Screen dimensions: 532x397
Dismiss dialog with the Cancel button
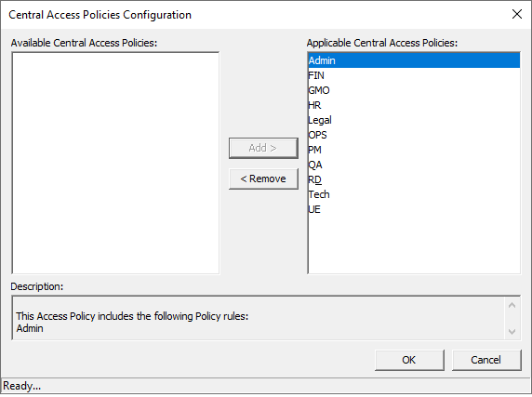(486, 360)
